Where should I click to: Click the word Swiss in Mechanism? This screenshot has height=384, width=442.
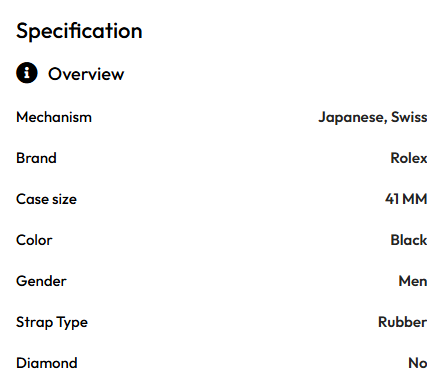pos(409,117)
